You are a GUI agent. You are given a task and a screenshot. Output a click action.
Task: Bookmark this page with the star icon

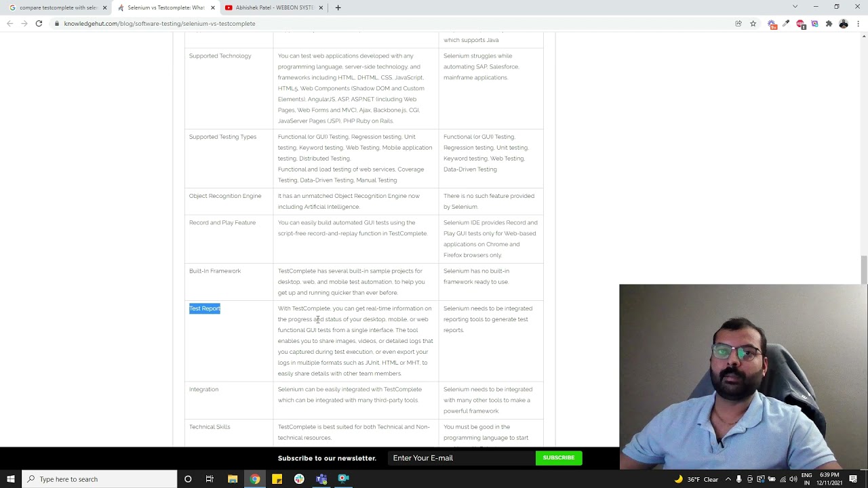(753, 24)
